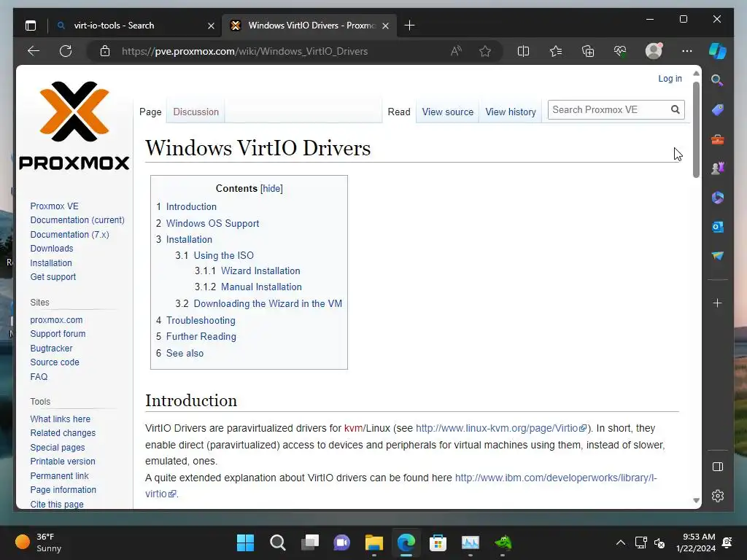Hide the Contents table
Viewport: 747px width, 560px height.
tap(271, 189)
